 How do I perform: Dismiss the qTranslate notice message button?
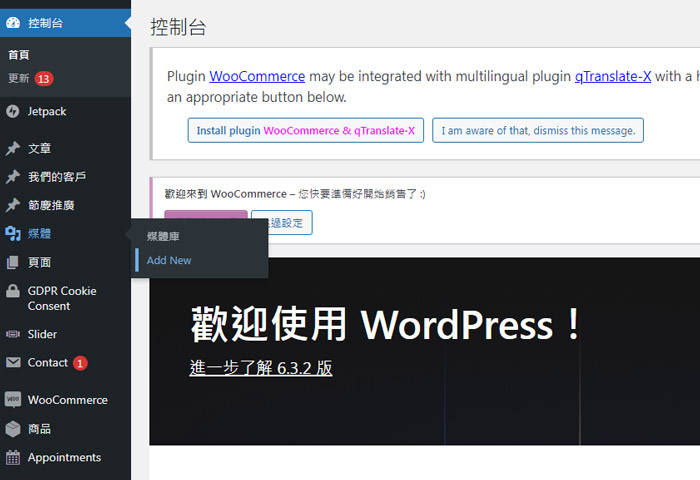tap(538, 130)
